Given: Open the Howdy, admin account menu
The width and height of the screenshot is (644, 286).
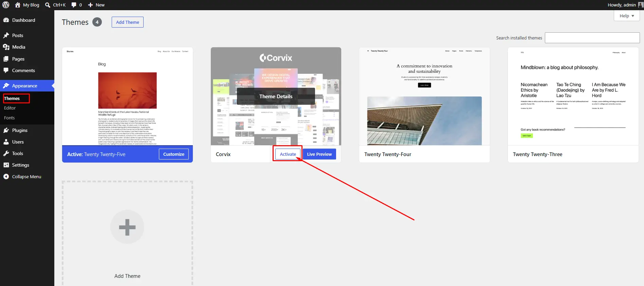Looking at the screenshot, I should 625,5.
